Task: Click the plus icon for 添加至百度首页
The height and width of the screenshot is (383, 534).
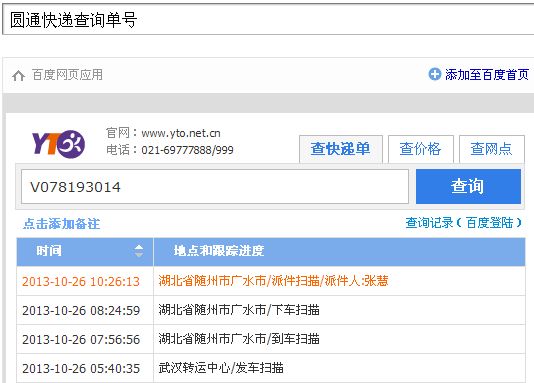Action: point(435,74)
